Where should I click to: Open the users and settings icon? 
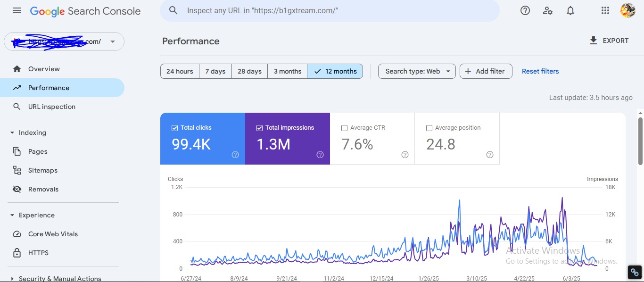click(548, 10)
